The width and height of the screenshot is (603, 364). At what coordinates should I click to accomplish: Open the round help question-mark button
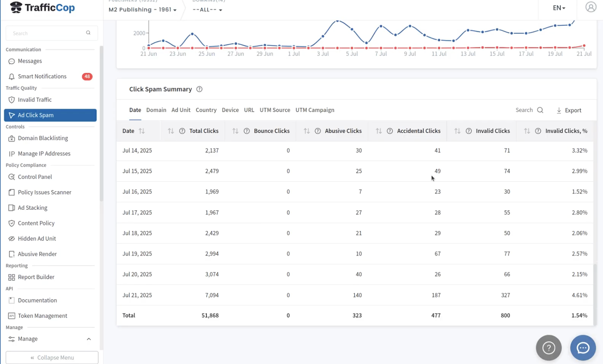549,348
